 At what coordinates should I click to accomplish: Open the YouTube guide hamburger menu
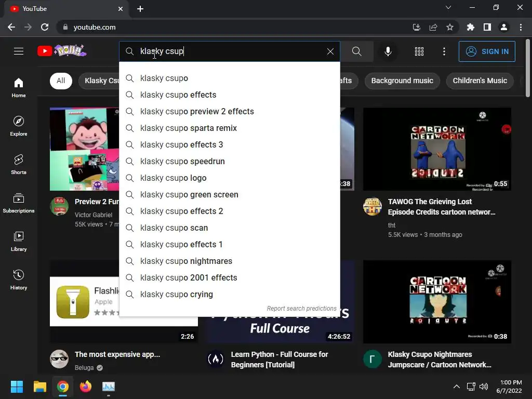coord(19,51)
